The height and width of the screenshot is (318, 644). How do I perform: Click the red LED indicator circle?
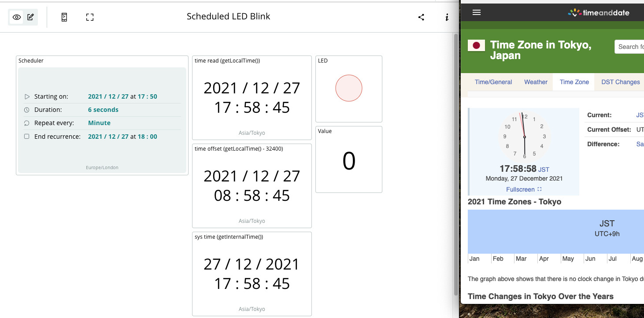tap(349, 88)
